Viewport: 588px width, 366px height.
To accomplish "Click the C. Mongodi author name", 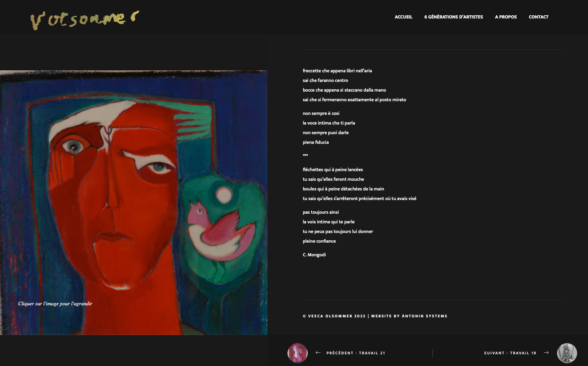I will [x=314, y=255].
